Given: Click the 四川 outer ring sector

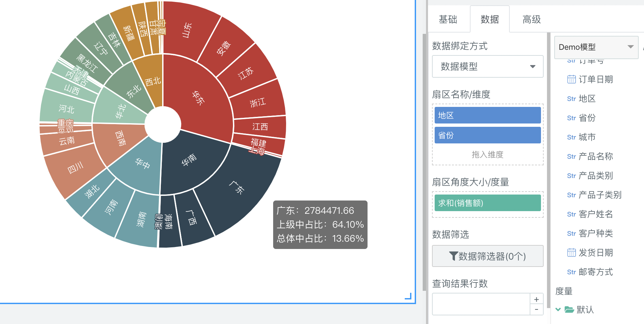Looking at the screenshot, I should pyautogui.click(x=75, y=168).
